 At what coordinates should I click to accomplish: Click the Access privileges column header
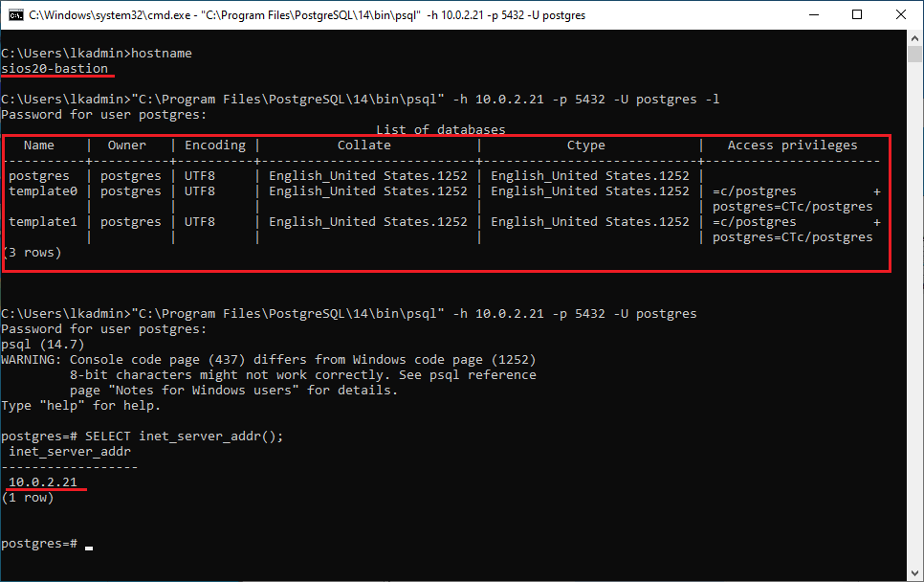pos(792,145)
